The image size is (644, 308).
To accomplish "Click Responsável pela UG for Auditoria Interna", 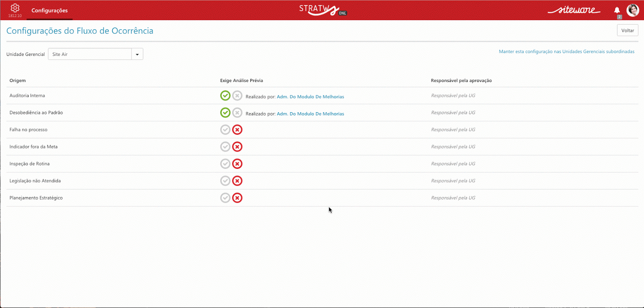I will (x=453, y=96).
